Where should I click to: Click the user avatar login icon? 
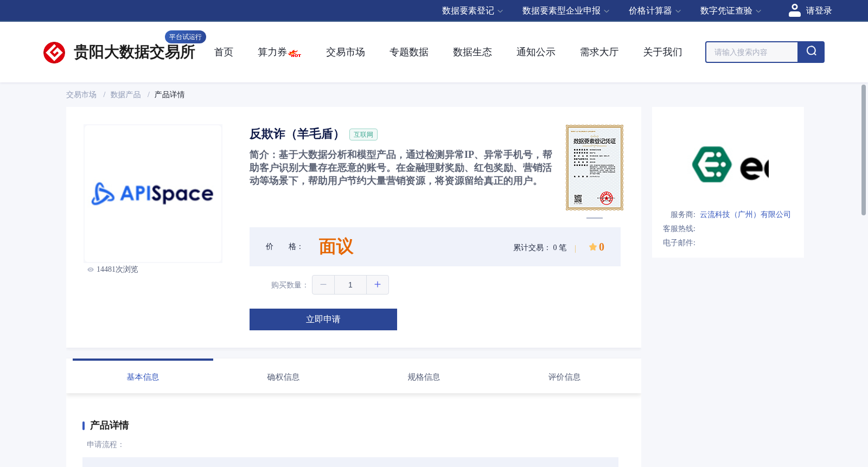coord(794,10)
